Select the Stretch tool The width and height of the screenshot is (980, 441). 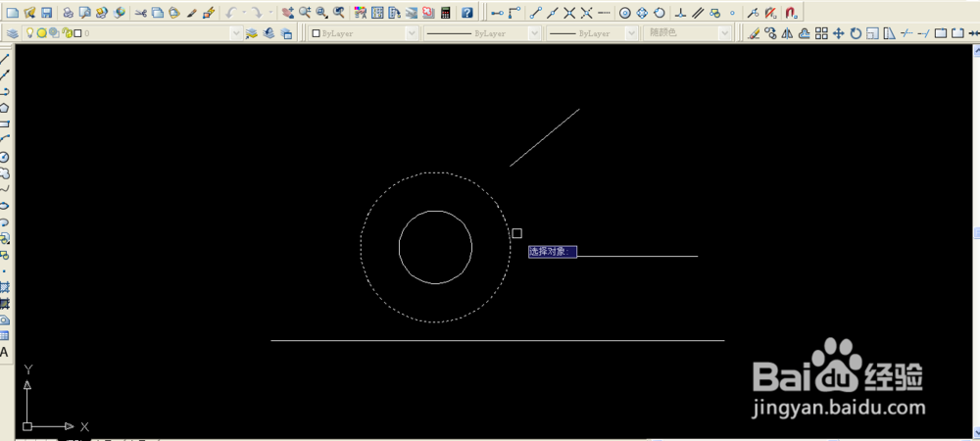(x=890, y=33)
